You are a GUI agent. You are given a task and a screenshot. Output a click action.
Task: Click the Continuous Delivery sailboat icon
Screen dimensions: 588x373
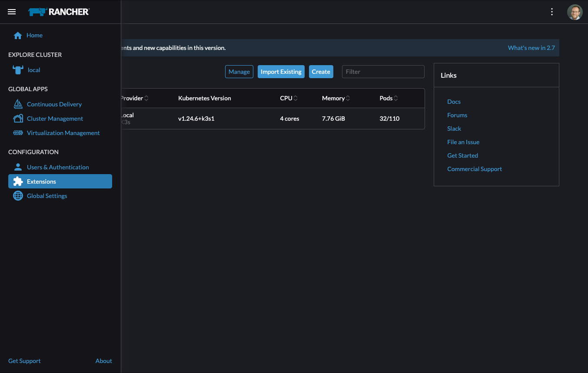pos(18,104)
